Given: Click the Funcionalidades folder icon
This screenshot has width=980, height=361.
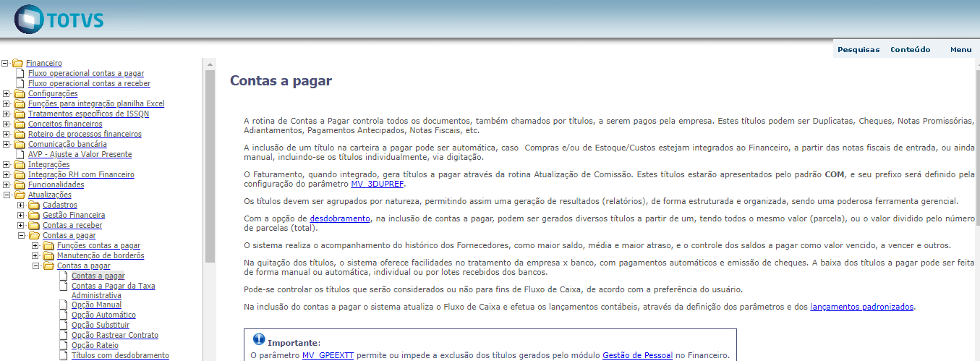Looking at the screenshot, I should tap(20, 184).
